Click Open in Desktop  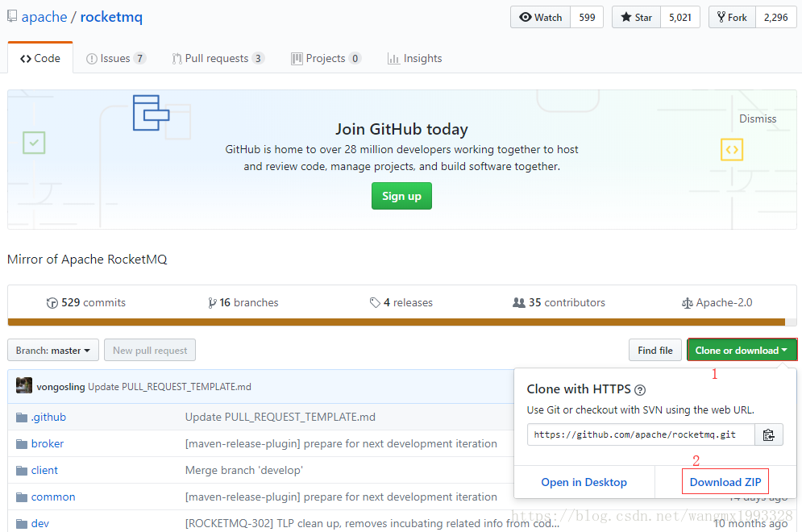584,482
